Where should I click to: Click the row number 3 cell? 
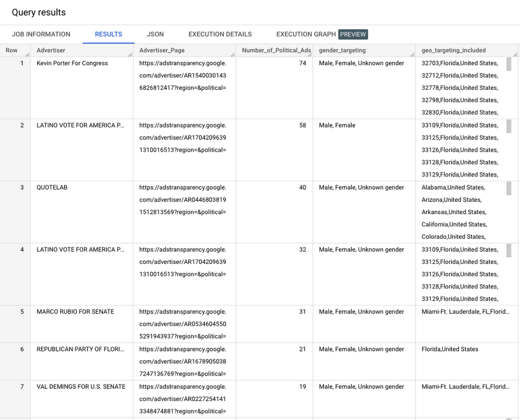(15, 212)
